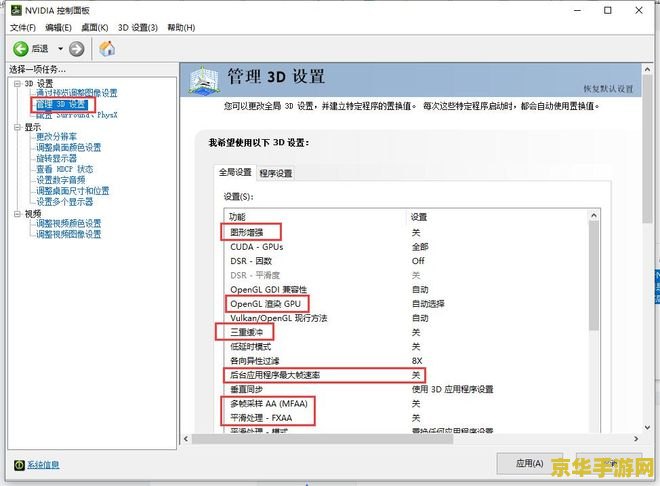
Task: Click the Off value for DSR - 因数
Action: (x=418, y=261)
